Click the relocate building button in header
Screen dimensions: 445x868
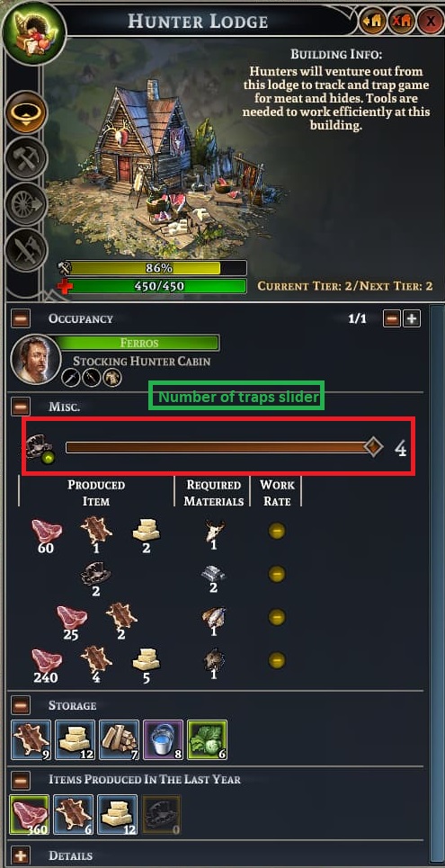pyautogui.click(x=372, y=22)
